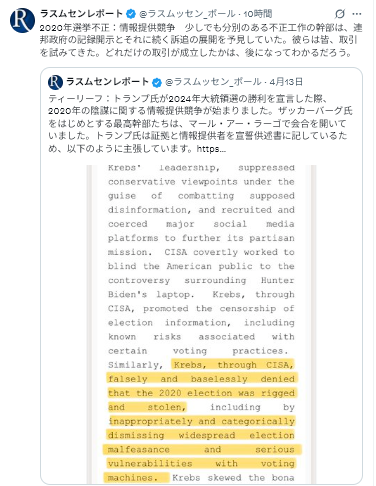Select the quoted post's ラスムセンレポート display name
Image resolution: width=376 pixels, height=486 pixels.
click(107, 82)
